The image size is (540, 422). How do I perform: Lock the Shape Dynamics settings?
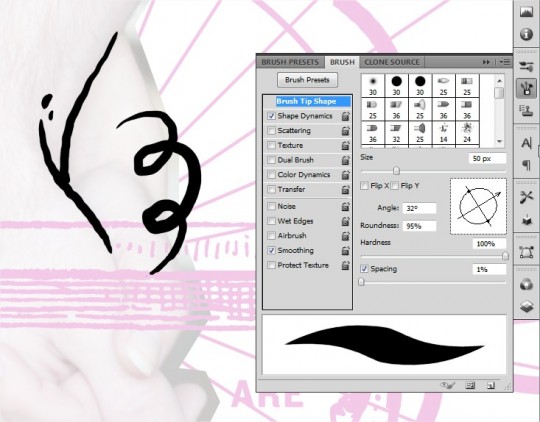345,116
